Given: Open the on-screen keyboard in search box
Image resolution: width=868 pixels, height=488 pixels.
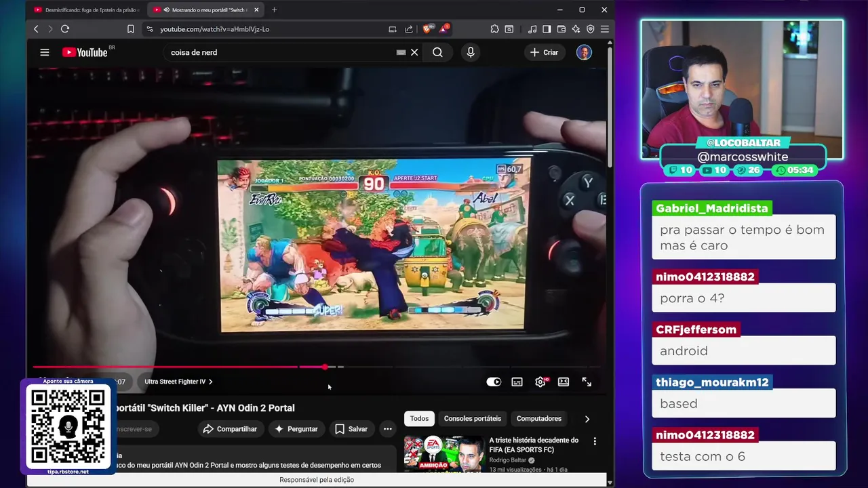Looking at the screenshot, I should (401, 52).
